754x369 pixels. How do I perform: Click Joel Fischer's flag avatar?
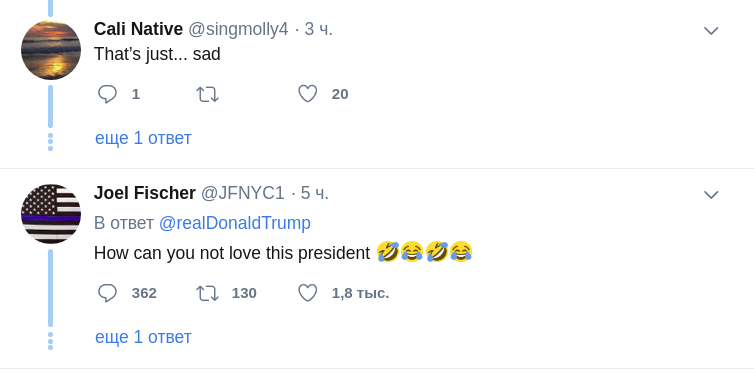click(51, 214)
